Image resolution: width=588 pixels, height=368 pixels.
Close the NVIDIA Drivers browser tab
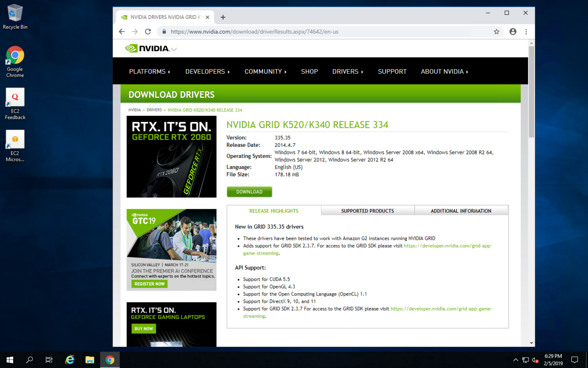(x=207, y=17)
